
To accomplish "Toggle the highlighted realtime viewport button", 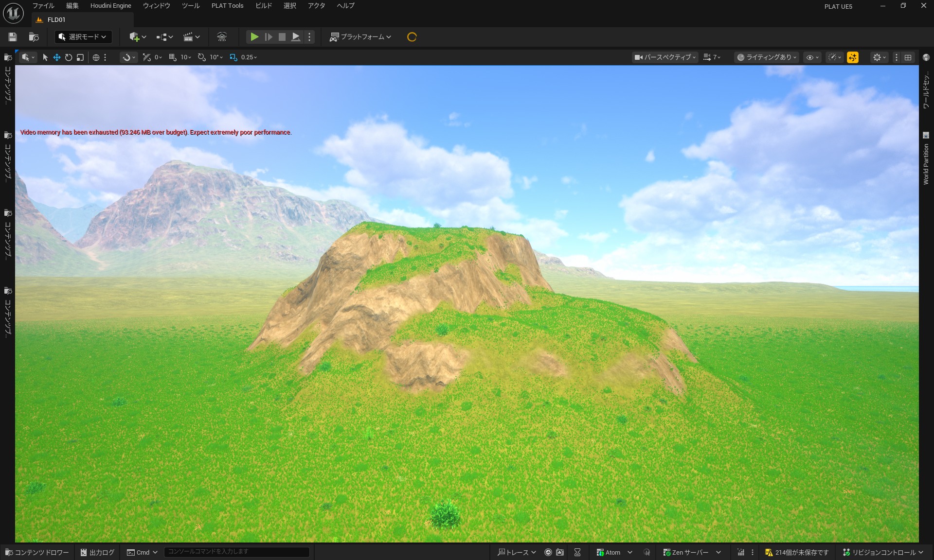I will (x=853, y=57).
